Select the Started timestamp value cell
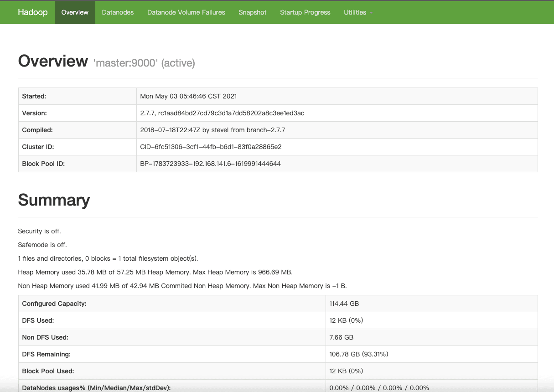This screenshot has width=554, height=392. coord(188,96)
